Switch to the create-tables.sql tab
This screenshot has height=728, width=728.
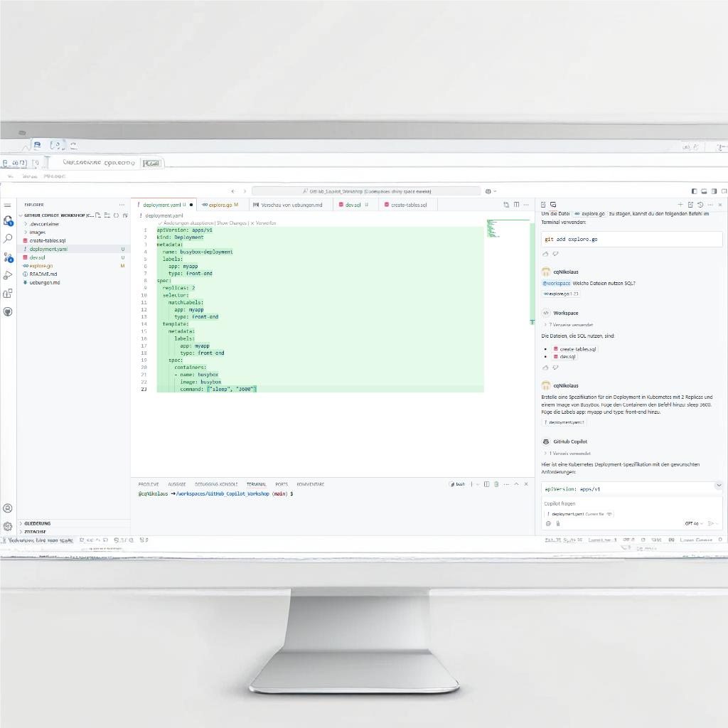click(x=408, y=205)
